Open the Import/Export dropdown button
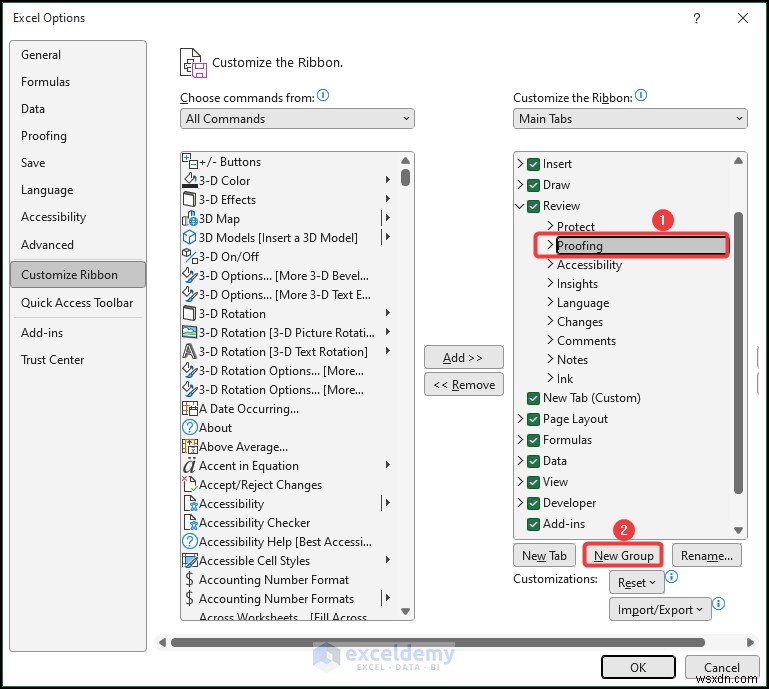 [x=660, y=610]
